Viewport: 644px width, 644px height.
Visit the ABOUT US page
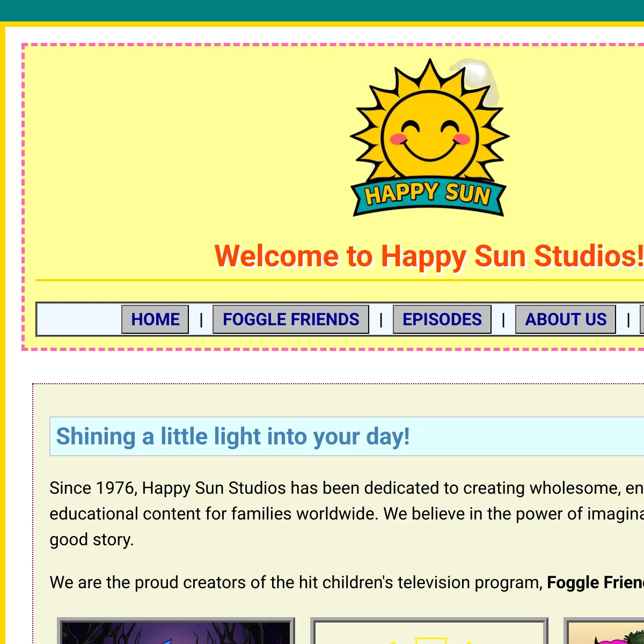pos(566,319)
